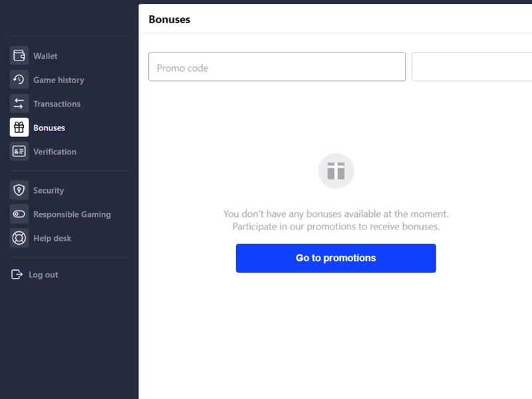Screen dimensions: 532x399
Task: Click the Transactions arrows icon
Action: coord(19,104)
